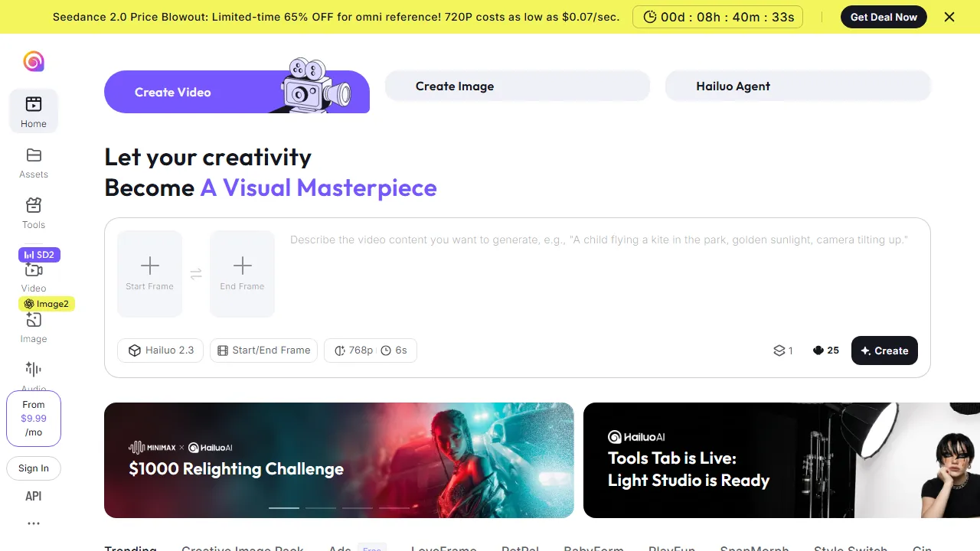Image resolution: width=980 pixels, height=551 pixels.
Task: Close the Seedance promo banner
Action: coord(949,17)
